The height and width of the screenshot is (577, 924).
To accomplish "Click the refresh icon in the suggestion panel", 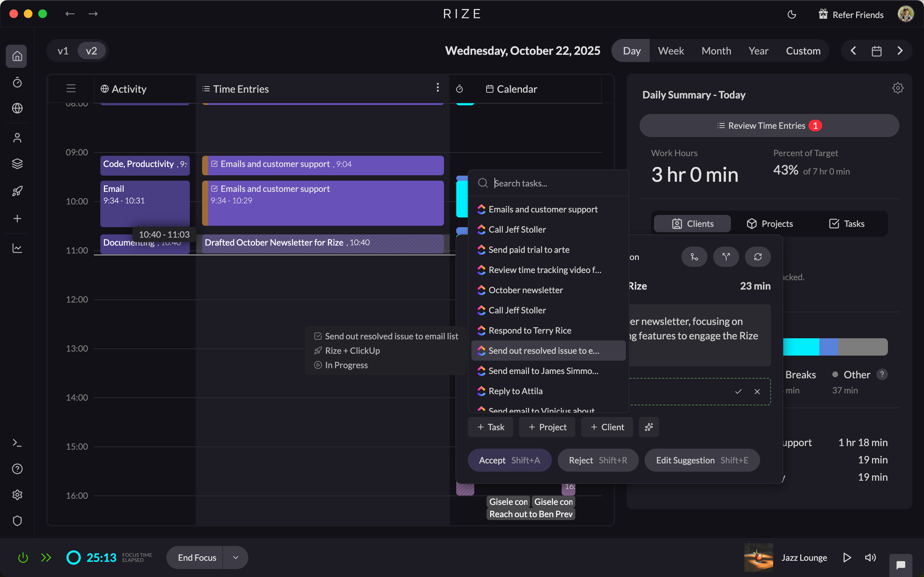I will [x=758, y=257].
